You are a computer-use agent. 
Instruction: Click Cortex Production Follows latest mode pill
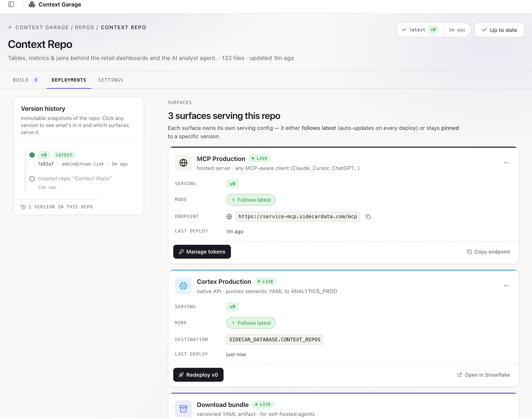point(251,323)
